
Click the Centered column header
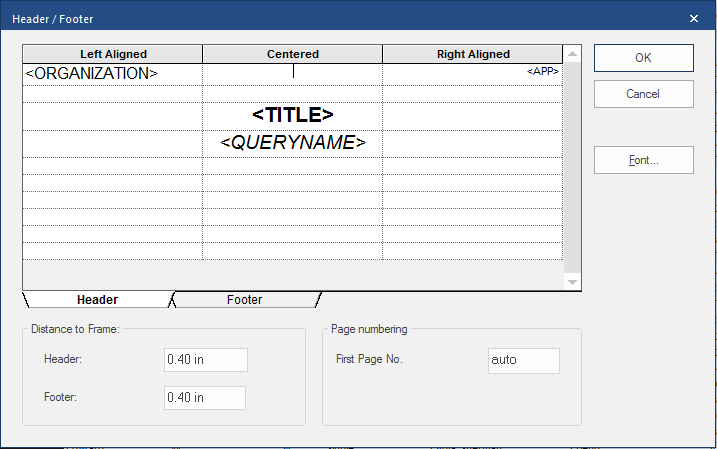pyautogui.click(x=292, y=54)
